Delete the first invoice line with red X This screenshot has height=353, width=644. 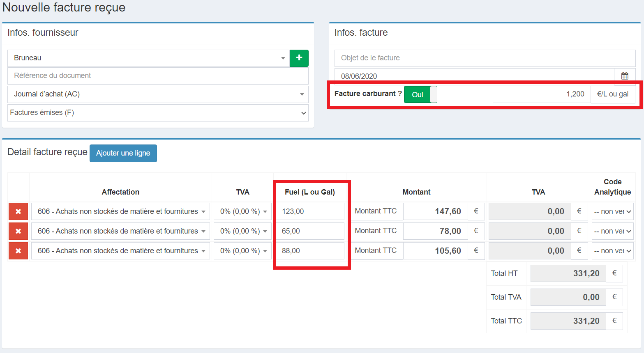pyautogui.click(x=18, y=211)
